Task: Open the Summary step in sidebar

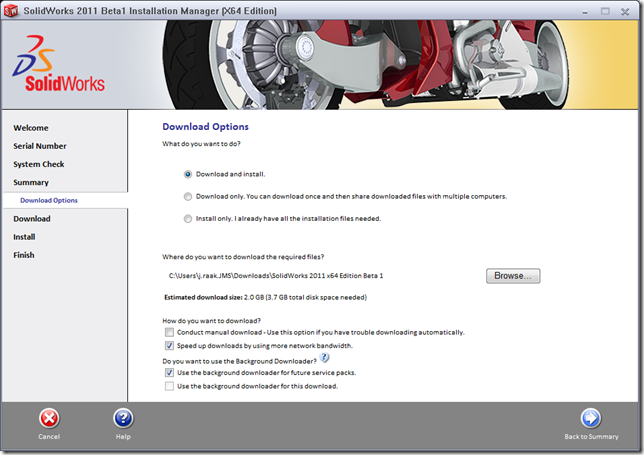Action: pyautogui.click(x=31, y=182)
